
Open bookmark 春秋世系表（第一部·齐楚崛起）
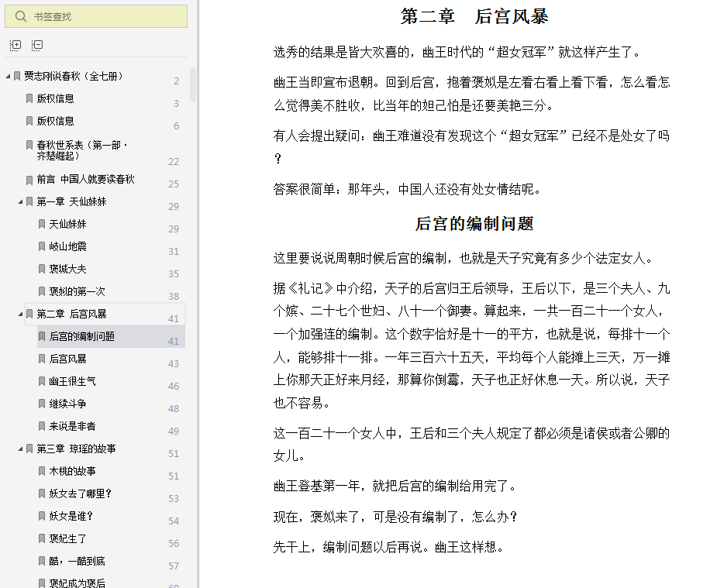[x=81, y=150]
